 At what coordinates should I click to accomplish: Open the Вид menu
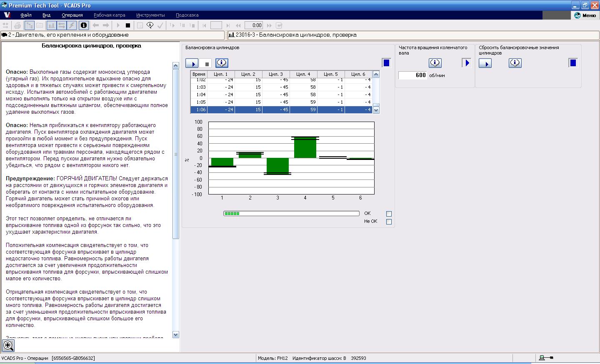click(46, 15)
